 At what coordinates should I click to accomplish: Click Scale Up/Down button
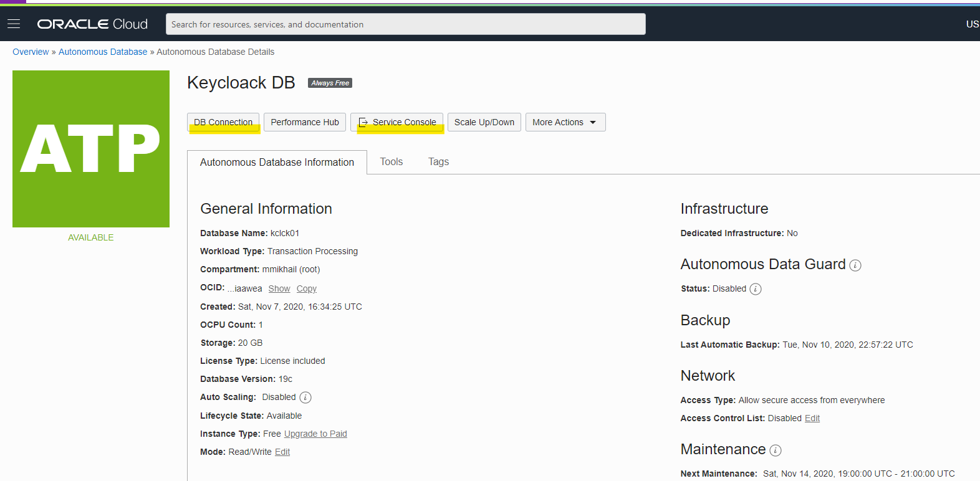click(x=484, y=122)
